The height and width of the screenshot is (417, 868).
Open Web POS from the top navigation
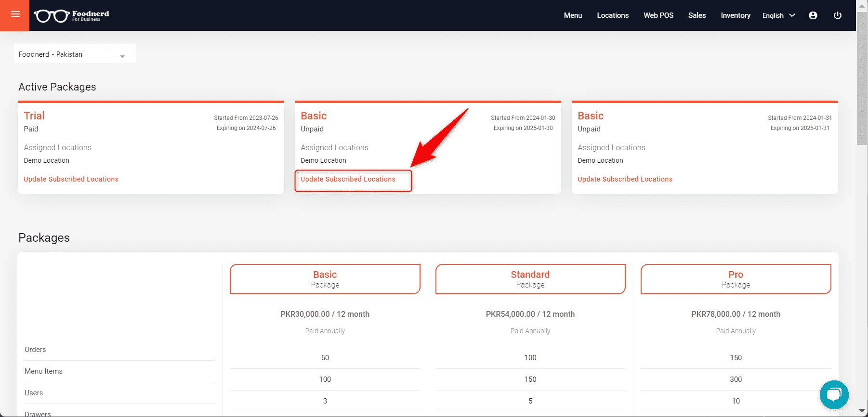658,15
